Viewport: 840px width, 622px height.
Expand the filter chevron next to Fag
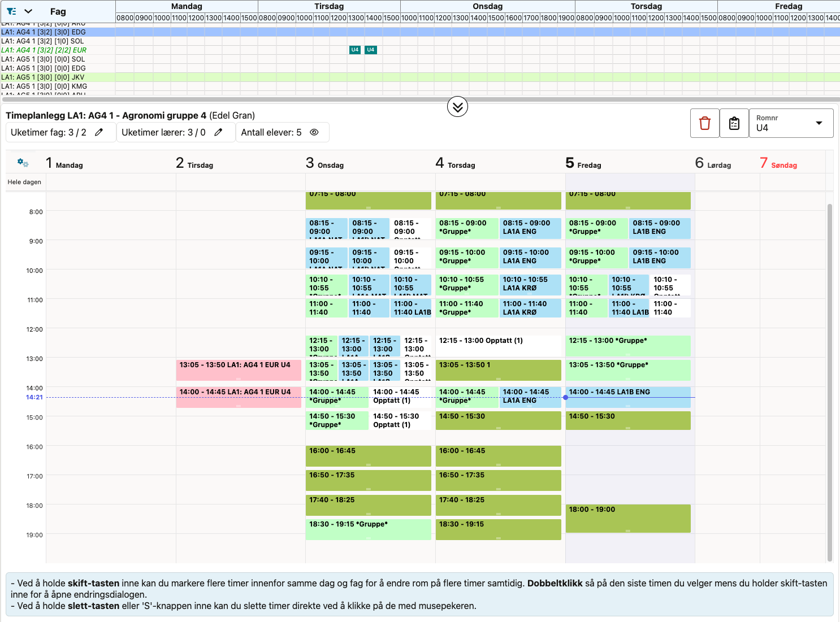click(x=28, y=11)
